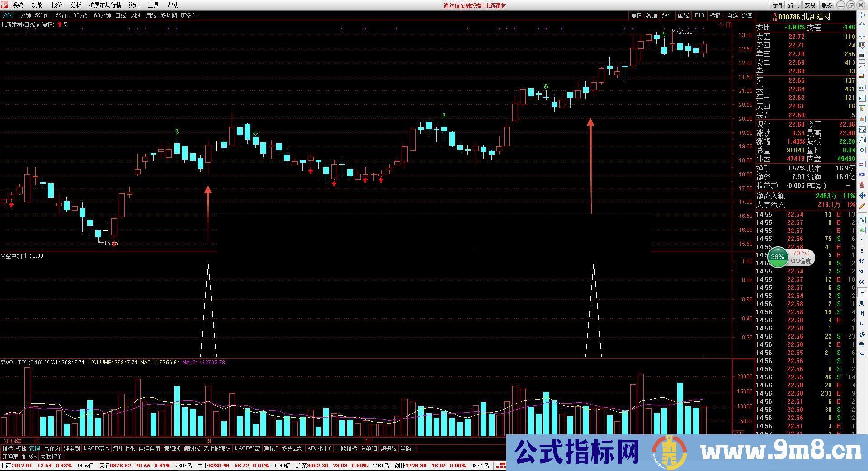Select the 周线 period tab
Screen dimensions: 868x471
[x=136, y=15]
